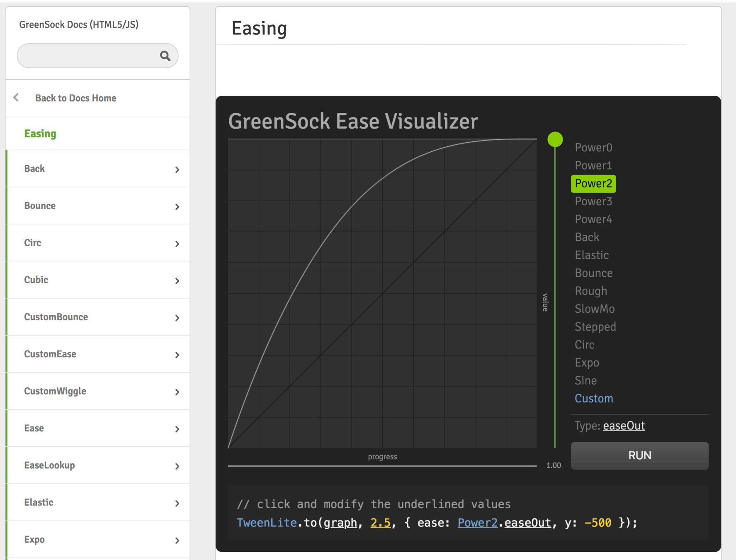Change the easeOut type link
The width and height of the screenshot is (736, 560).
click(624, 426)
